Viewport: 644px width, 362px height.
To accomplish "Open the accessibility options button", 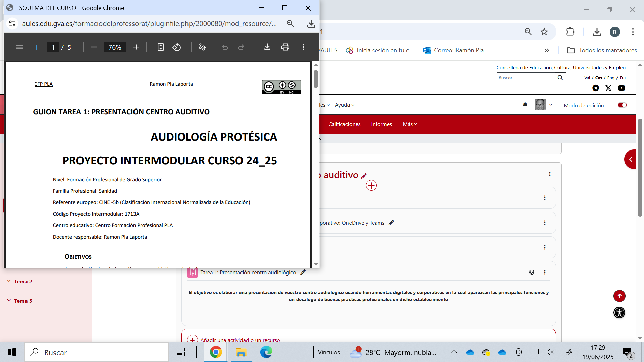I will pos(619,313).
